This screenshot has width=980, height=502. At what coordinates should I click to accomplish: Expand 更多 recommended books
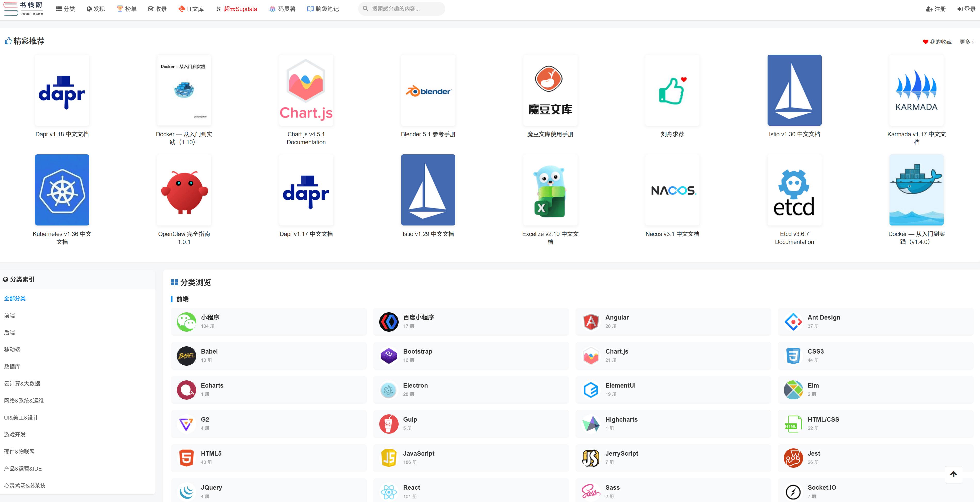coord(967,42)
